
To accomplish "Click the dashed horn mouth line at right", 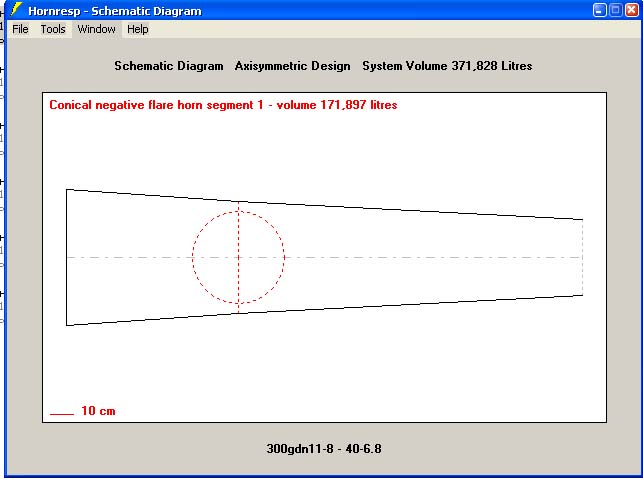I will (583, 257).
